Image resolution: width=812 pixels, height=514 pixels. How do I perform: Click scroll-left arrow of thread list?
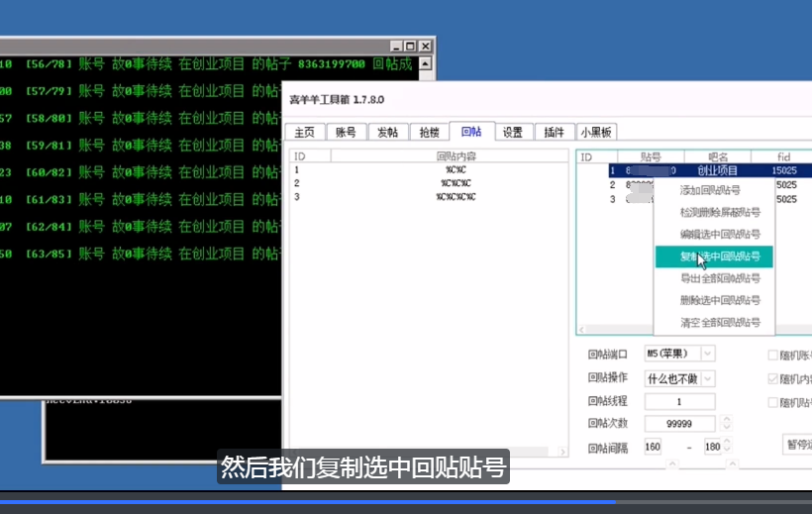[581, 330]
